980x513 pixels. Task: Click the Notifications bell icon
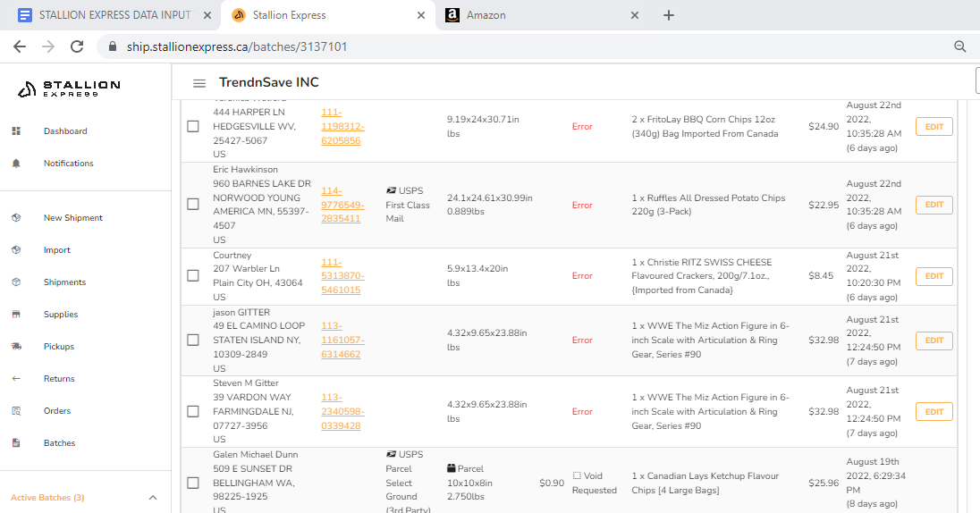click(x=16, y=164)
